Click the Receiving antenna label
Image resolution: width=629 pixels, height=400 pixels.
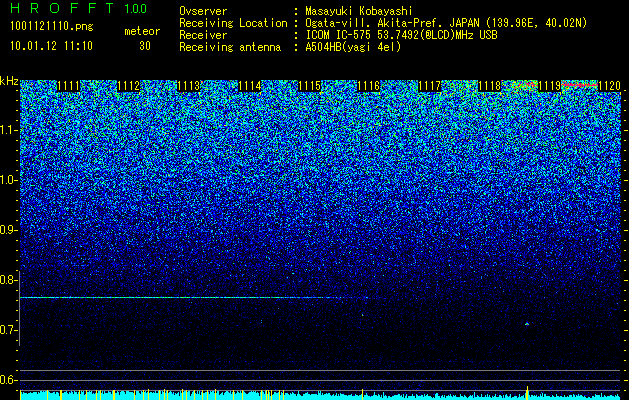pos(230,47)
